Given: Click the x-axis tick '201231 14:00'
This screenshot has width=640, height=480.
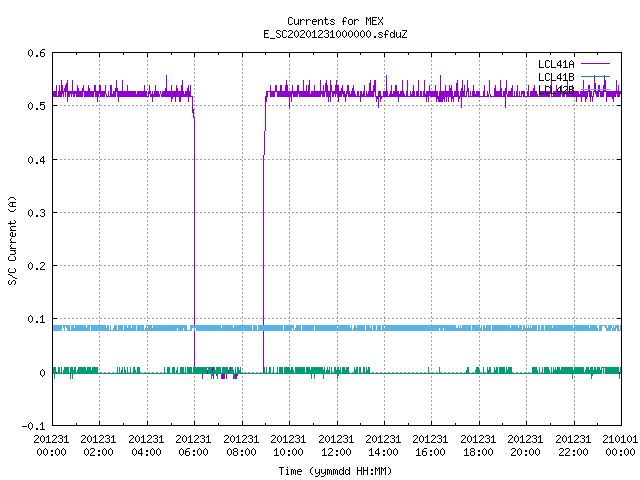Looking at the screenshot, I should coord(383,446).
